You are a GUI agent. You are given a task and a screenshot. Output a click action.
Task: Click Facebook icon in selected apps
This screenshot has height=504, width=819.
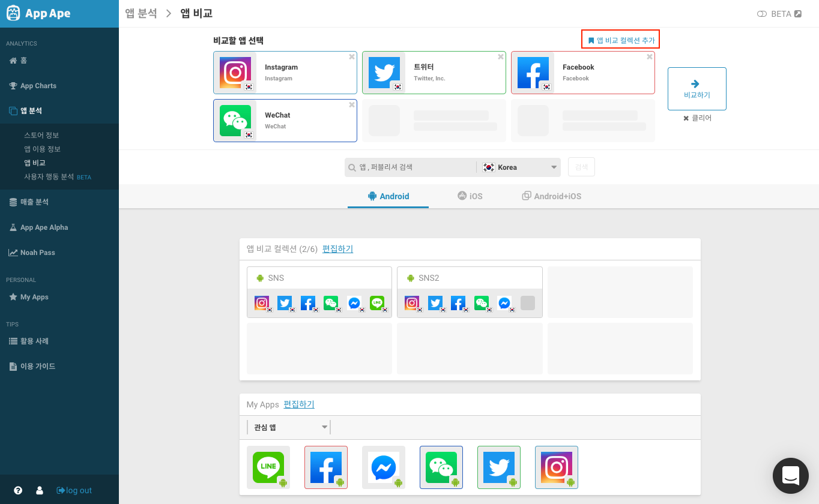(533, 73)
